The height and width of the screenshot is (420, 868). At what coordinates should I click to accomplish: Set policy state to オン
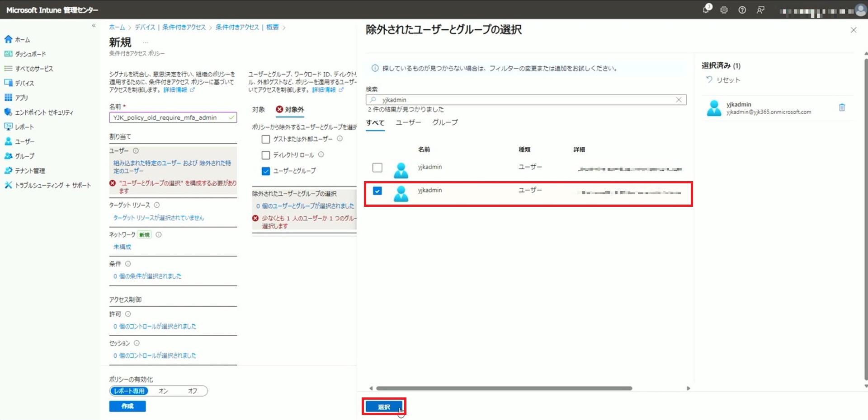click(x=163, y=391)
